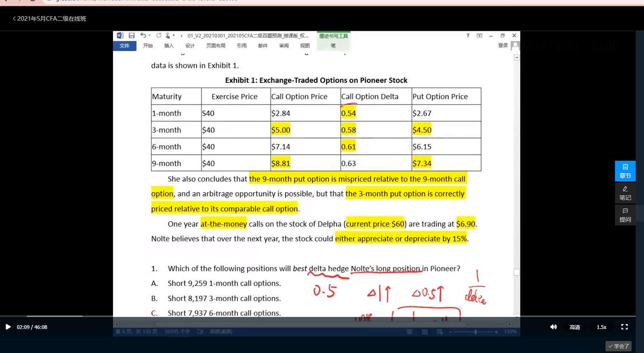Click the highlighted at-the-money text
The height and width of the screenshot is (353, 644).
(x=223, y=224)
